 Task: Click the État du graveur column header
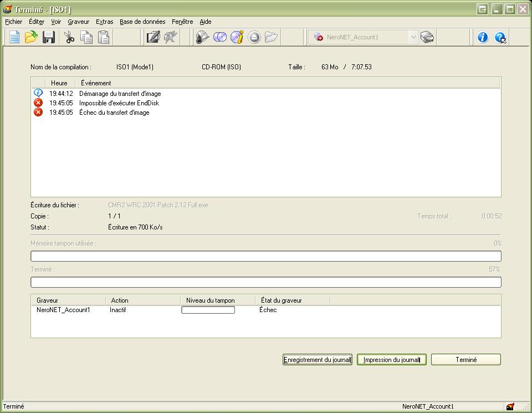click(292, 300)
